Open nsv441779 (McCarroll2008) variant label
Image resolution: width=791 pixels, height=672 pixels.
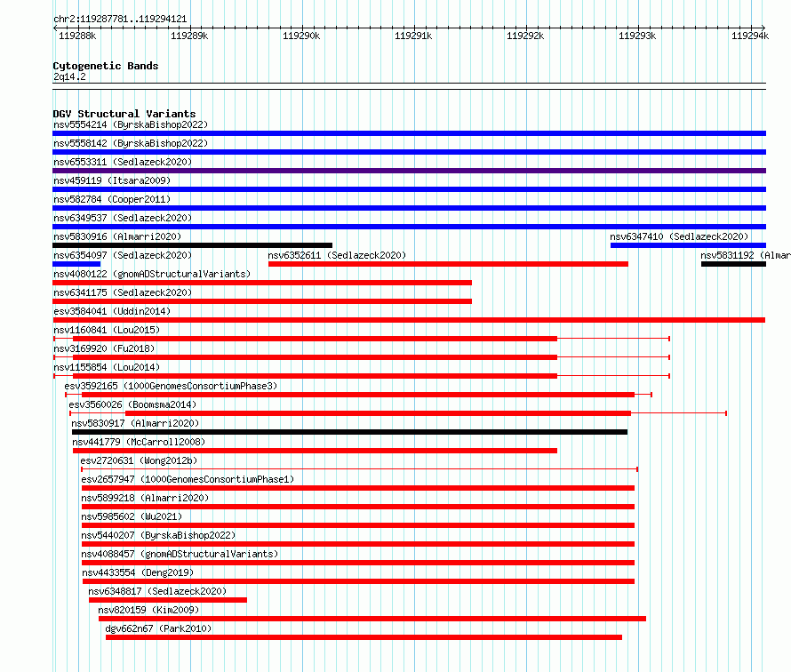(x=139, y=442)
